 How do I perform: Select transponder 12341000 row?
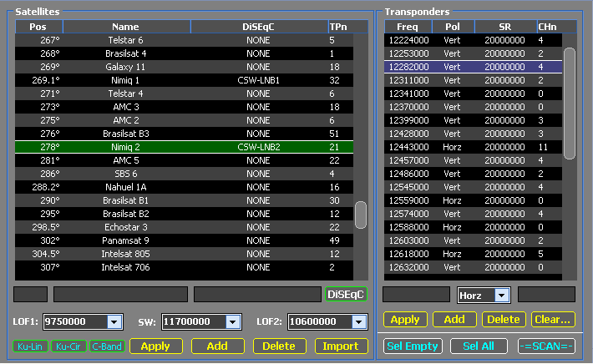click(473, 94)
